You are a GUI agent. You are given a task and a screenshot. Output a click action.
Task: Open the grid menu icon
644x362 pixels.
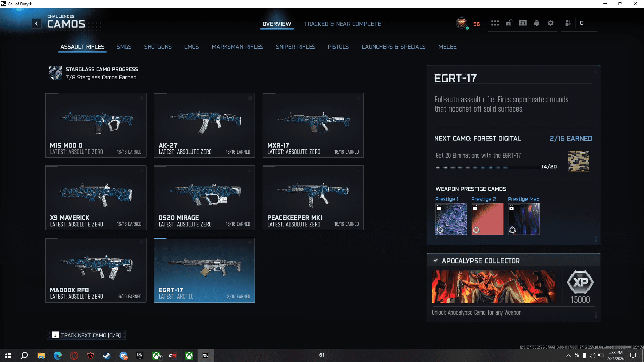pyautogui.click(x=495, y=23)
